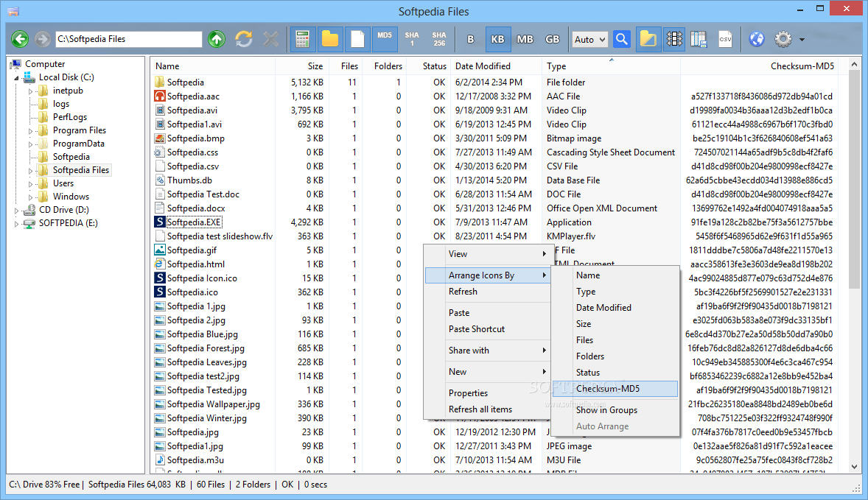Click the grey Forward arrow button
The width and height of the screenshot is (868, 500).
(43, 39)
